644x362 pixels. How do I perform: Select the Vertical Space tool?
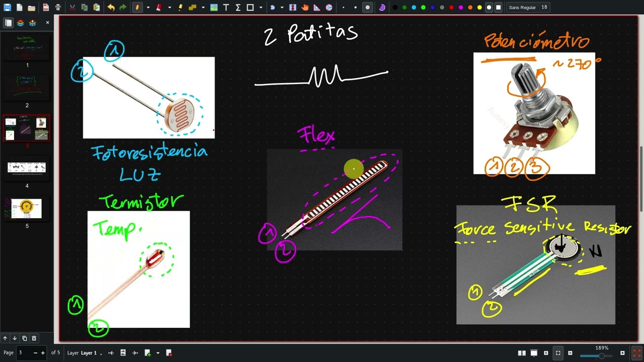tap(293, 8)
